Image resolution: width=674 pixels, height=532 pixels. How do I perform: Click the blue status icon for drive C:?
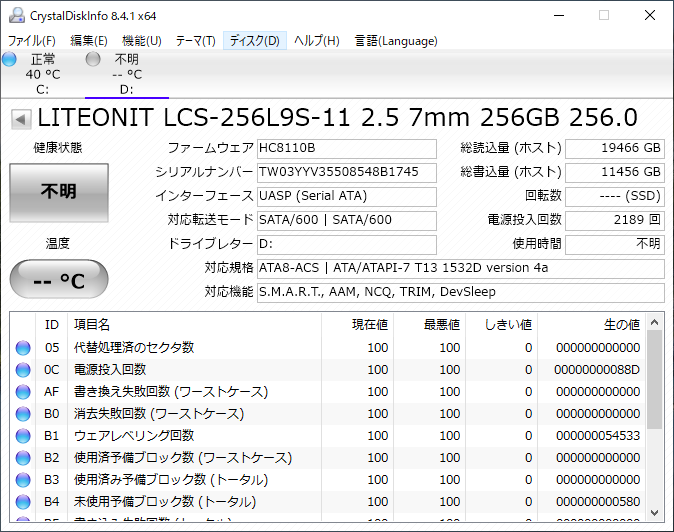pos(10,60)
